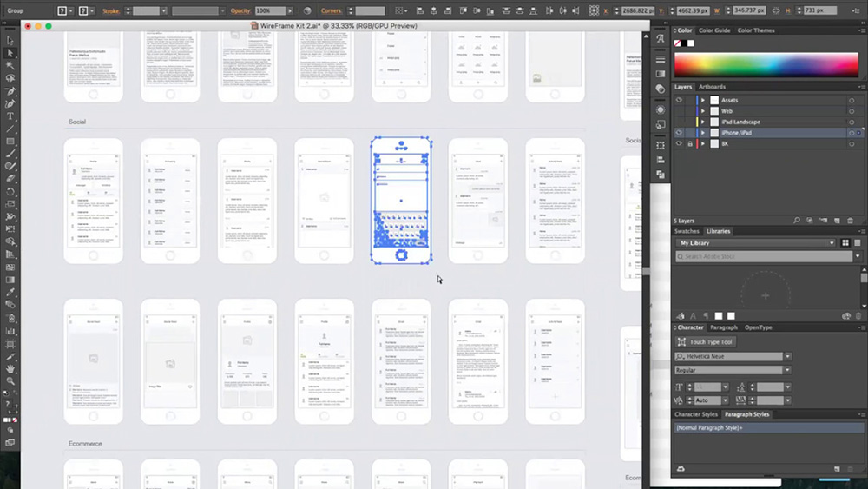Show the iPad Landscape layer visibility
The image size is (868, 489).
tap(679, 122)
